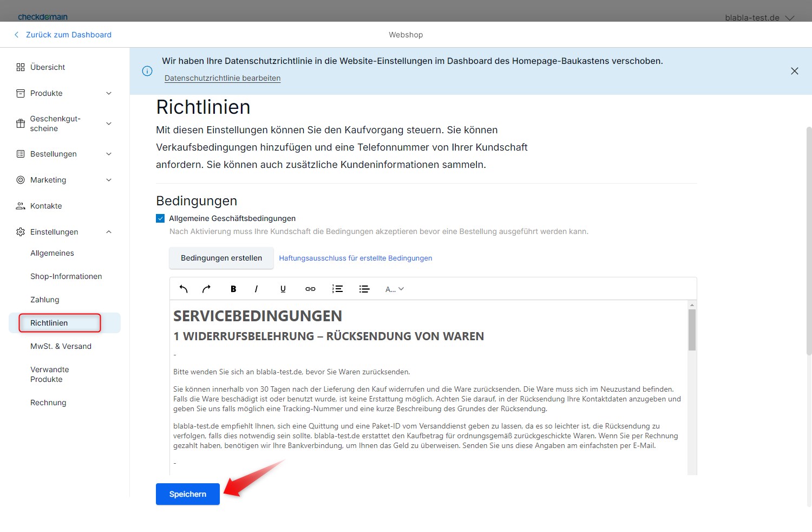The width and height of the screenshot is (812, 532).
Task: Click the Produkte box icon
Action: [20, 93]
